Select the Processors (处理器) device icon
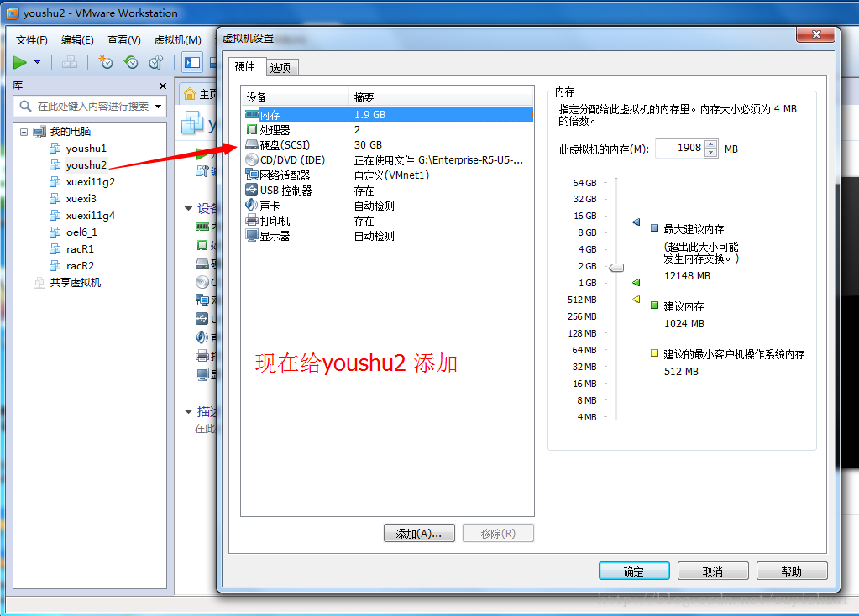The width and height of the screenshot is (859, 616). point(251,130)
